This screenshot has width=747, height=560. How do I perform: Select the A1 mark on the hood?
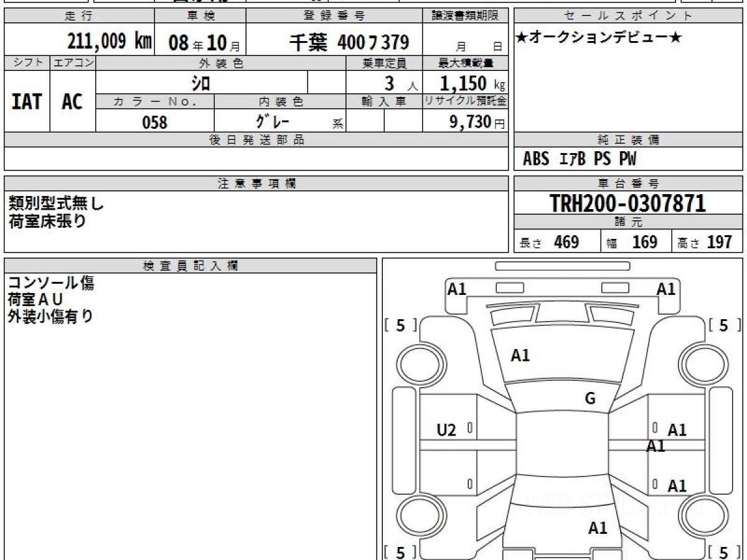point(520,355)
